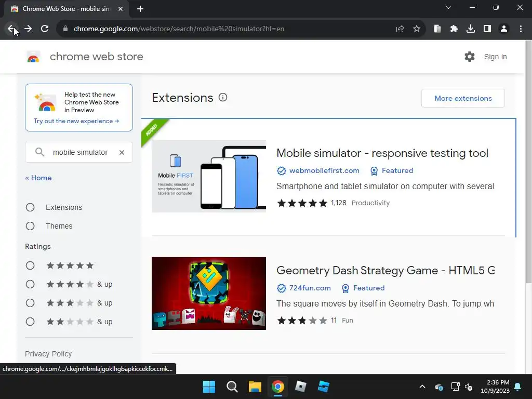Open a new browser tab
This screenshot has height=399, width=532.
pyautogui.click(x=140, y=9)
